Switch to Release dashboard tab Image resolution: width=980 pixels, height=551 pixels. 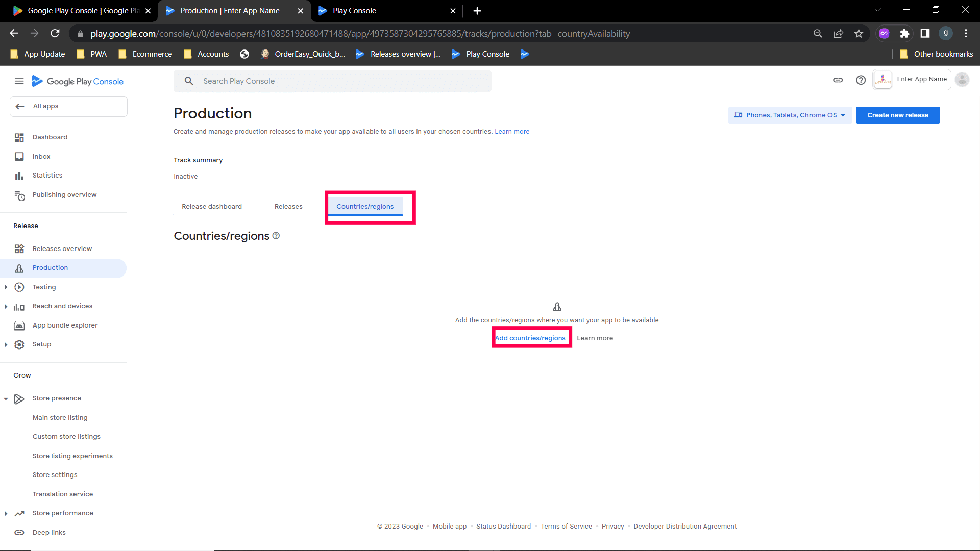click(212, 207)
